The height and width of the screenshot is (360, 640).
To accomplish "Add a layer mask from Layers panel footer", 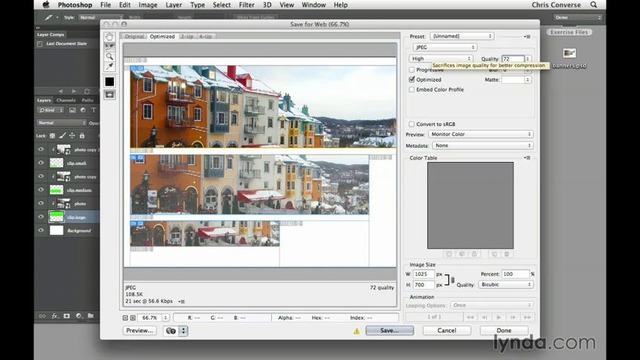I will point(67,316).
